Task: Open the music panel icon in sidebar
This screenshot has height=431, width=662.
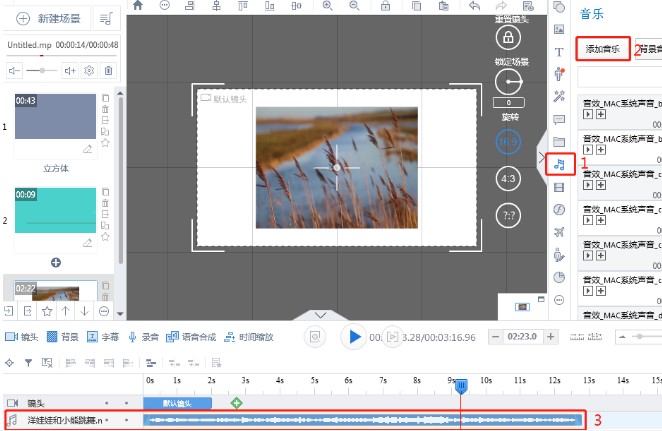Action: click(559, 162)
